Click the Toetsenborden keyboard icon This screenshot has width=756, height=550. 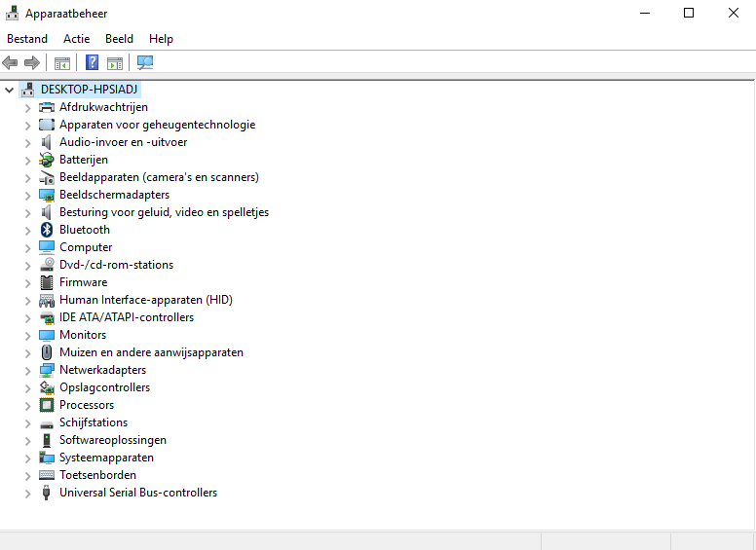click(x=47, y=475)
